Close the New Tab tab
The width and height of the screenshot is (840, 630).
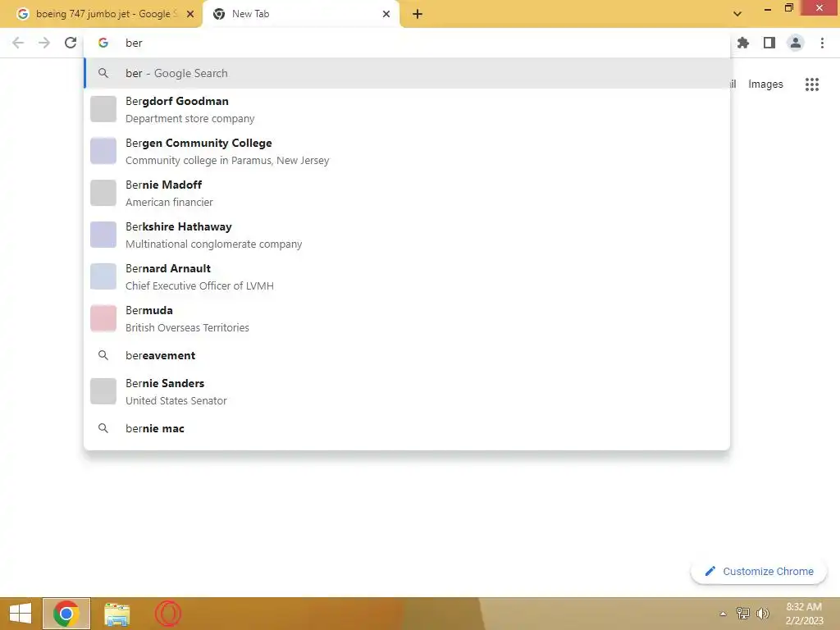coord(386,14)
